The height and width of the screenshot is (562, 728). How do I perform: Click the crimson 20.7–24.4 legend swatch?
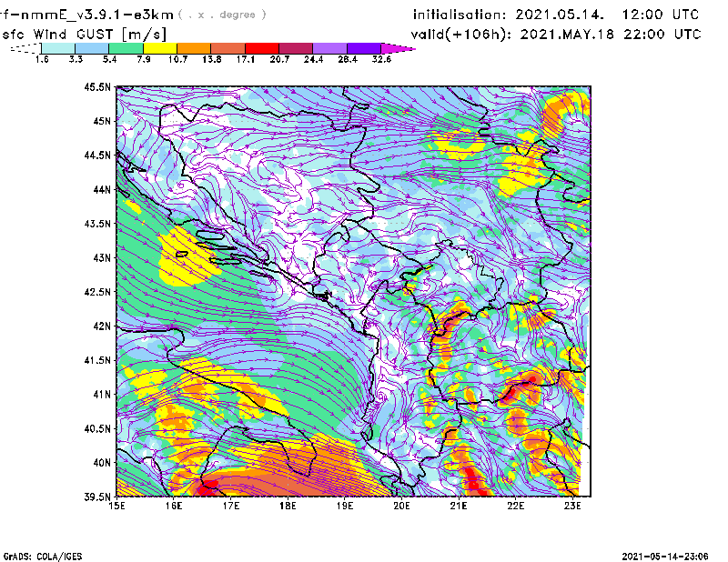click(296, 48)
